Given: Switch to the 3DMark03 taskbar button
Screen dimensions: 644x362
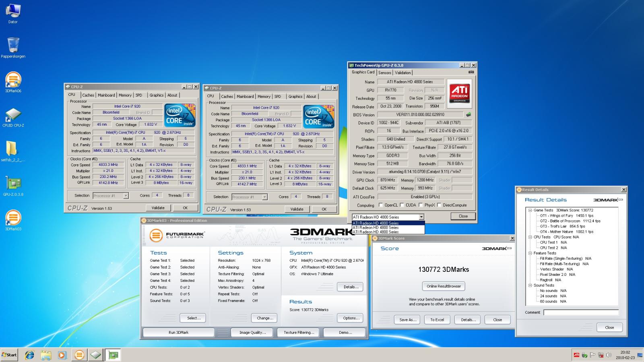Looking at the screenshot, I should coord(79,355).
